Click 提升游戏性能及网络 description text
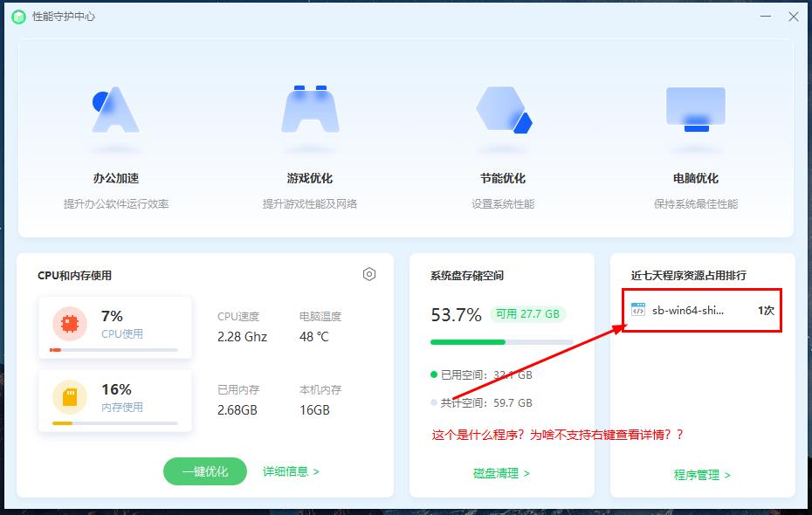 coord(310,204)
